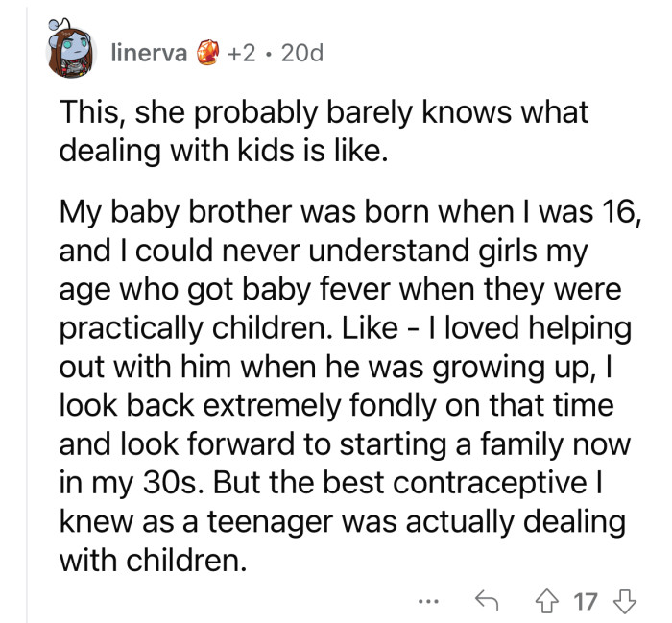Reply to linerva's comment using arrow icon
This screenshot has height=623, width=672.
[x=487, y=600]
